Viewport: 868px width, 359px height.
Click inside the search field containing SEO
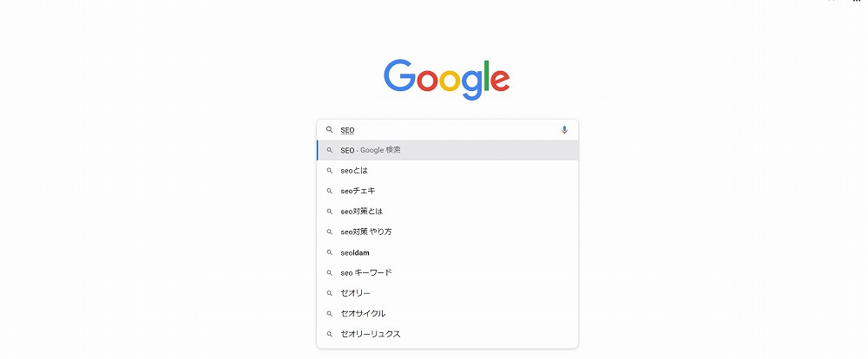447,130
